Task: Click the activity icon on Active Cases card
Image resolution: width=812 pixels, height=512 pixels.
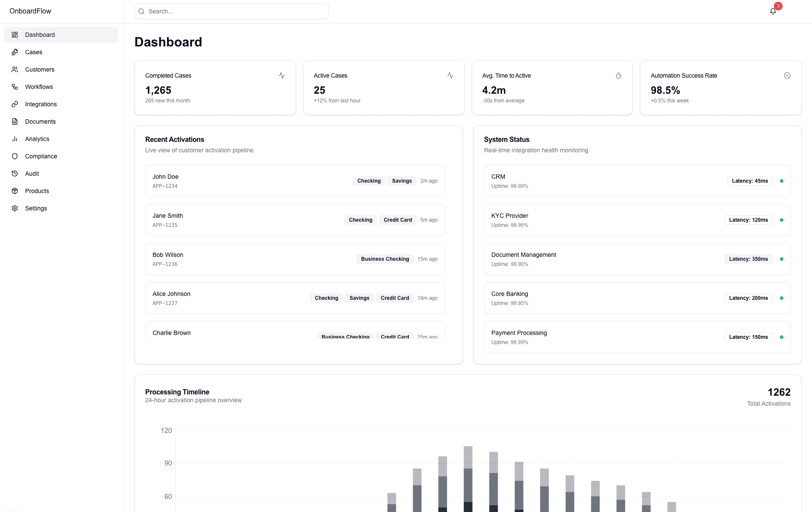Action: pos(450,75)
